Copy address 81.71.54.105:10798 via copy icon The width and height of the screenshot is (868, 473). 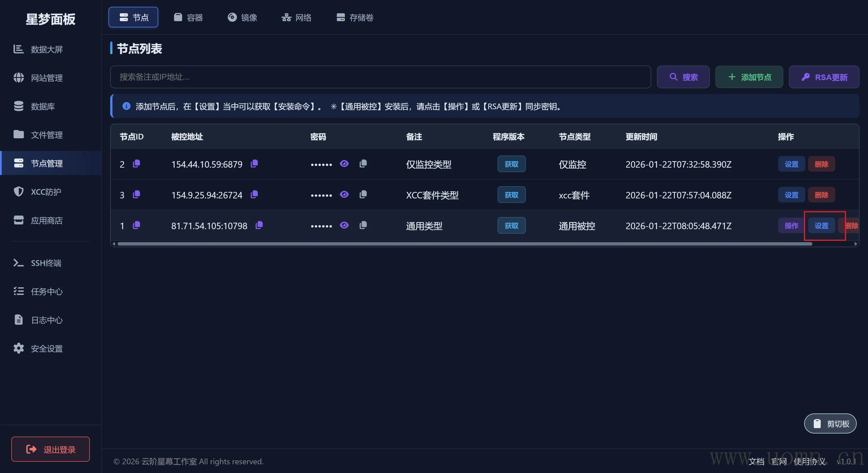pyautogui.click(x=259, y=225)
